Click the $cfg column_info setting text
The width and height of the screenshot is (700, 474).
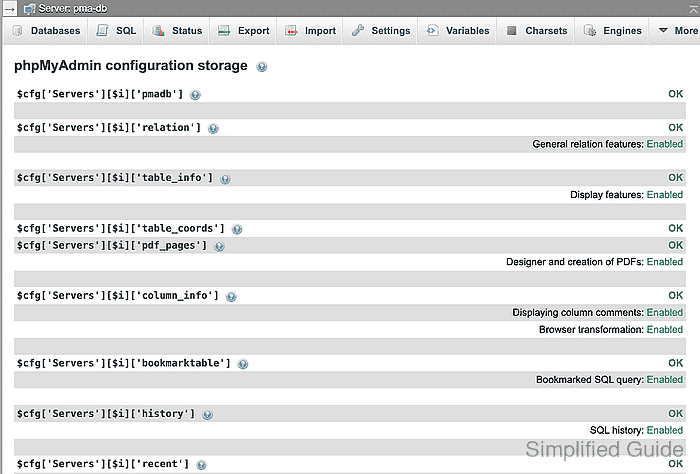[x=118, y=296]
